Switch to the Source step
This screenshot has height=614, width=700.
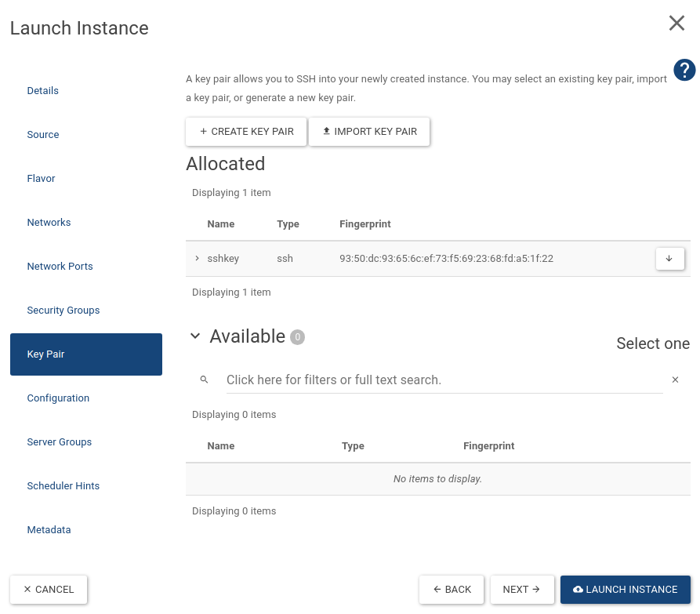pos(43,135)
